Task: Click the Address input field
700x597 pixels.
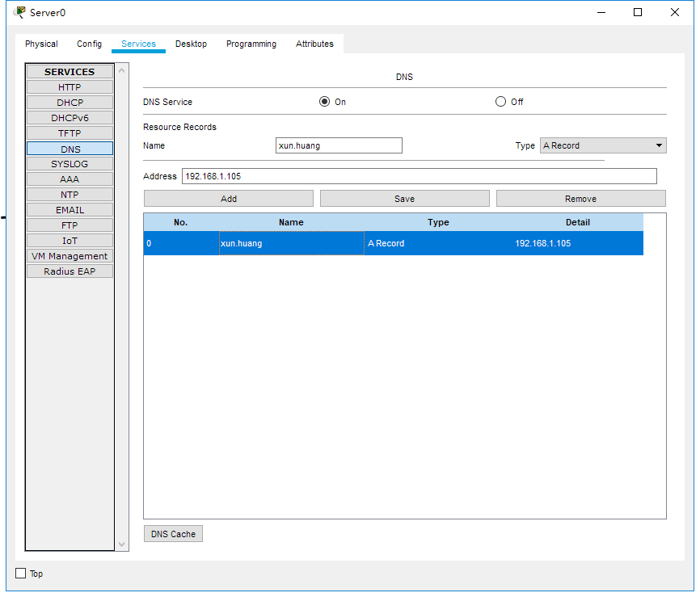Action: (420, 176)
